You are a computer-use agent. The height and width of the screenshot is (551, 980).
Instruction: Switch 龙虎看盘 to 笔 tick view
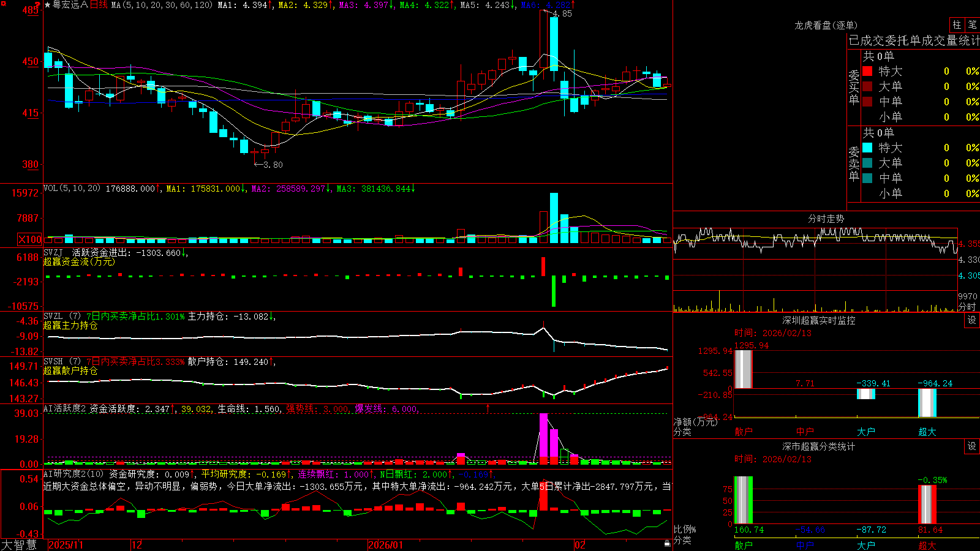[x=973, y=25]
